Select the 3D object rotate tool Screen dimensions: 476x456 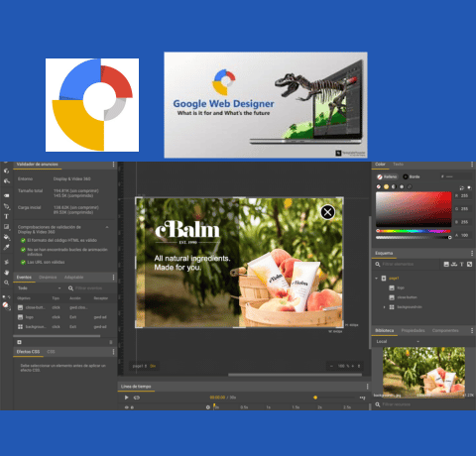tap(6, 171)
